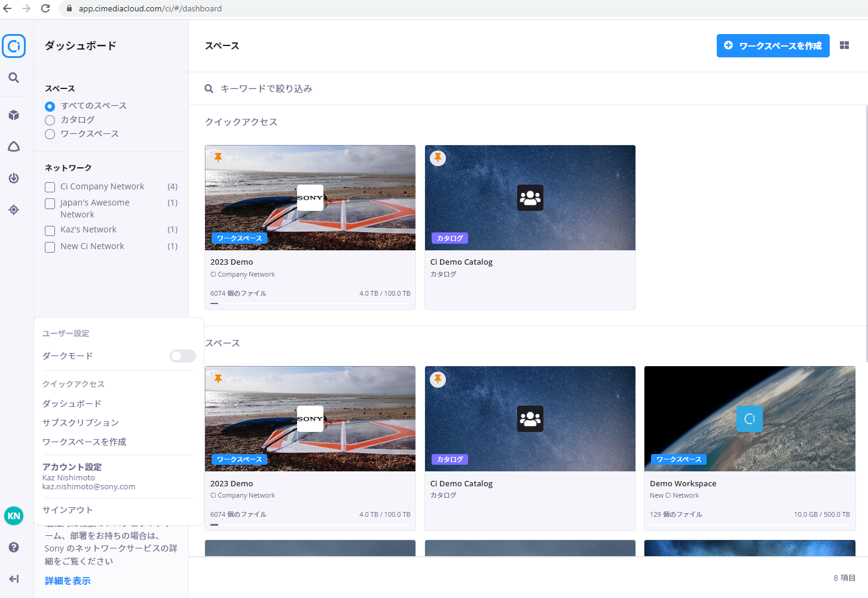The image size is (868, 598).
Task: Check the Ci Company Network checkbox
Action: (50, 187)
